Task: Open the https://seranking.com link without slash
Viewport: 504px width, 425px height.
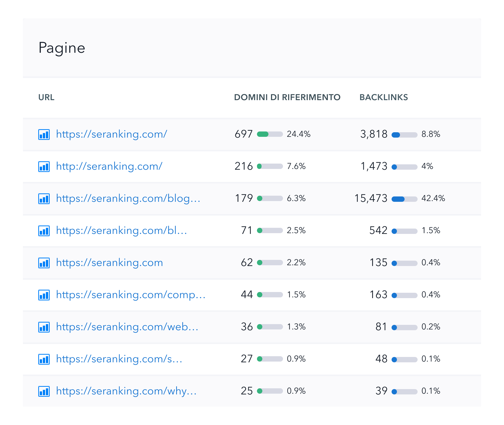Action: (x=109, y=263)
